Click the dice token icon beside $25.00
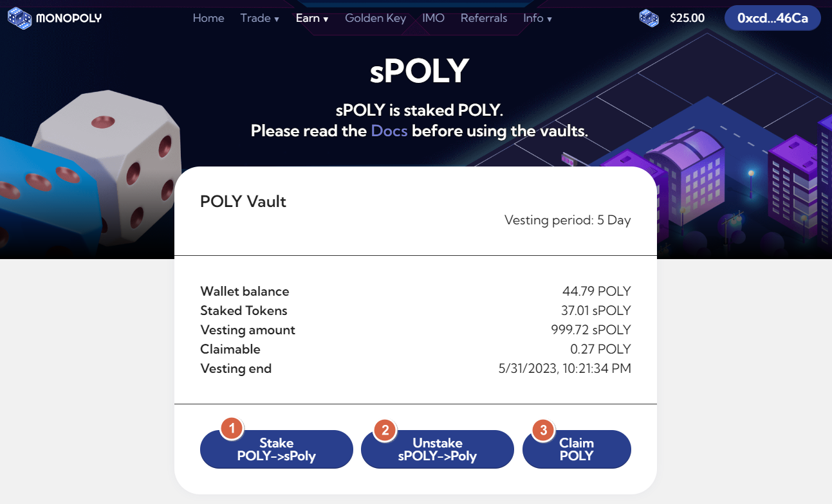832x504 pixels. [x=649, y=18]
